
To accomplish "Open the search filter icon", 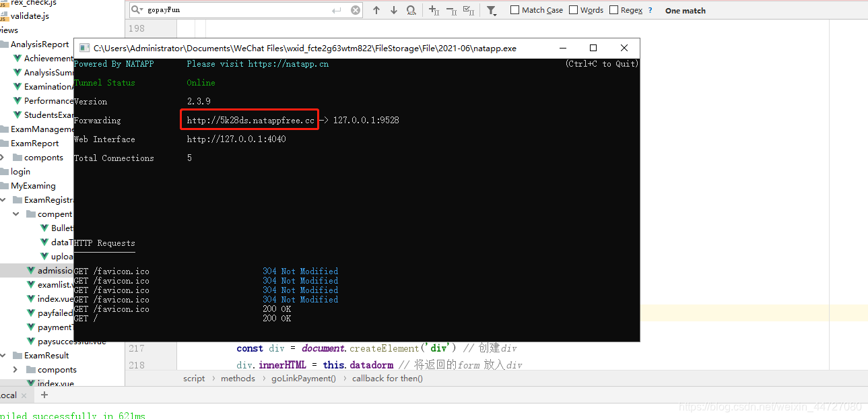I will (490, 10).
